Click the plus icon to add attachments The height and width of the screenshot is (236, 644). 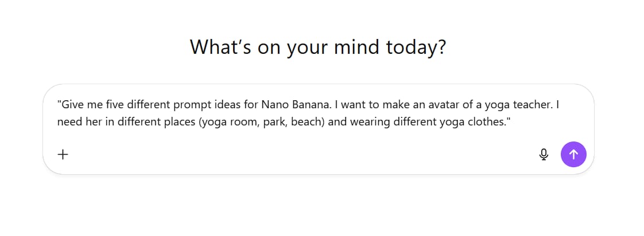click(63, 154)
